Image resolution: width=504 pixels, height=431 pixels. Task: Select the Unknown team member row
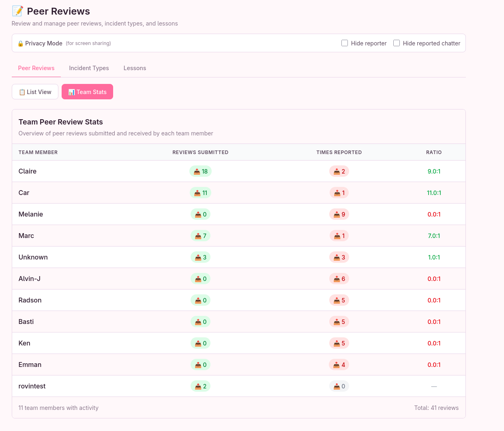(x=33, y=257)
